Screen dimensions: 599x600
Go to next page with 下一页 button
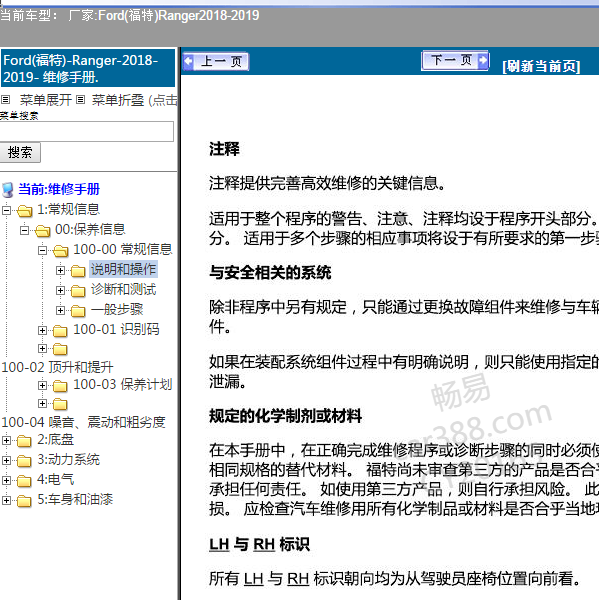455,60
